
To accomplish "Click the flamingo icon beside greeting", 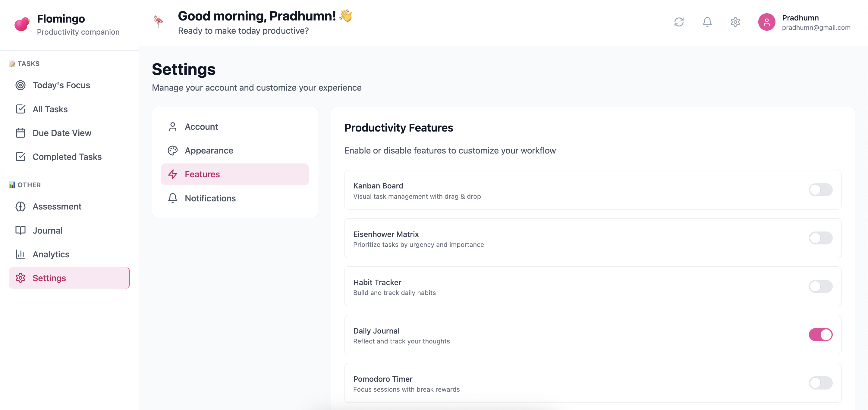I will (158, 22).
